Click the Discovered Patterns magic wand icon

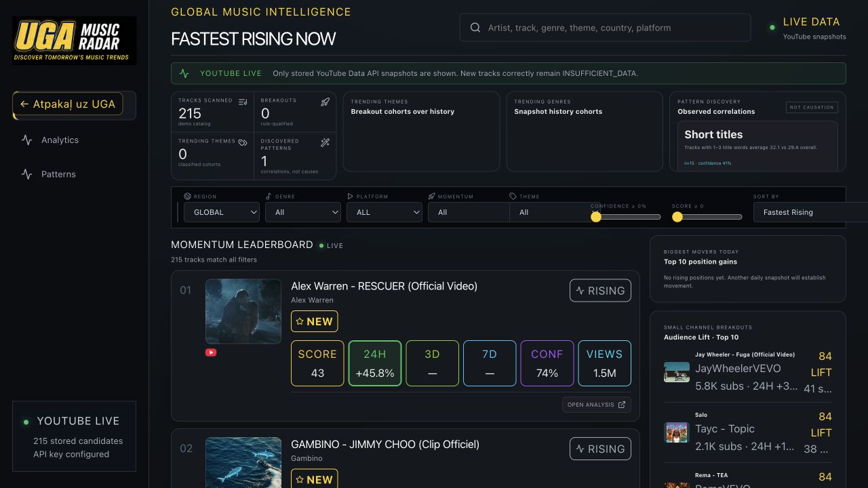point(325,142)
